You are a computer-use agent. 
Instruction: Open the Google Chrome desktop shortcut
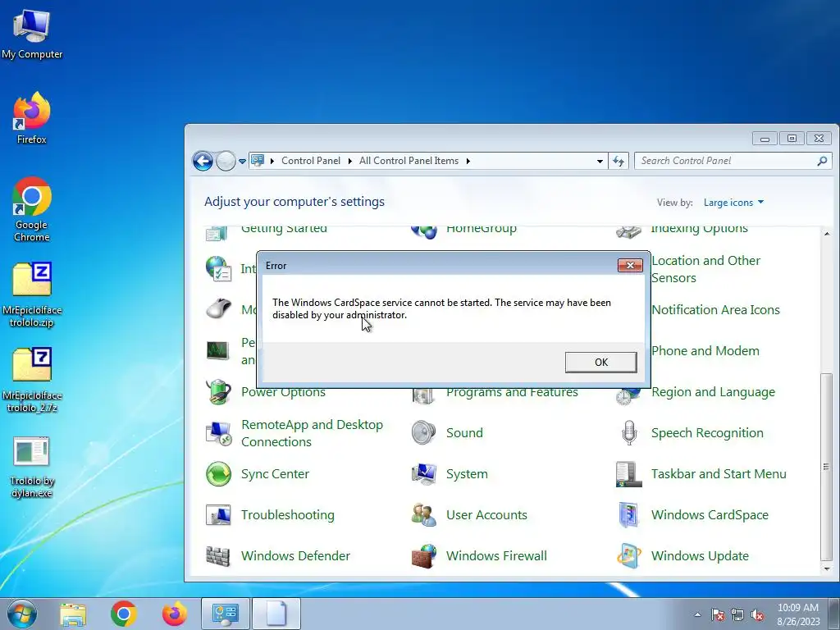point(32,209)
